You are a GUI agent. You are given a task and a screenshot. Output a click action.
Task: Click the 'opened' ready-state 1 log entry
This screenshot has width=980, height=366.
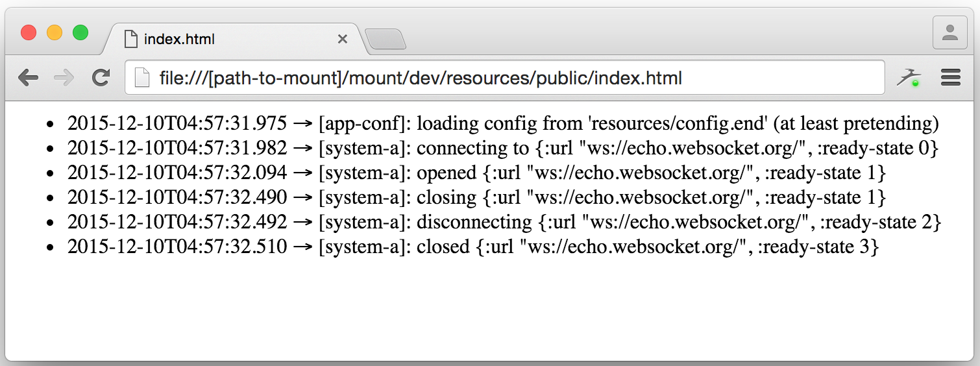pyautogui.click(x=477, y=173)
